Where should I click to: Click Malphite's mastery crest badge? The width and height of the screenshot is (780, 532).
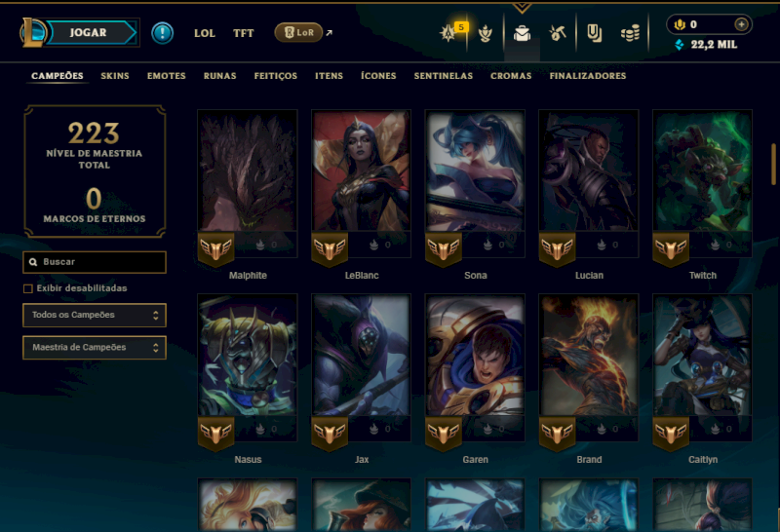[x=215, y=248]
